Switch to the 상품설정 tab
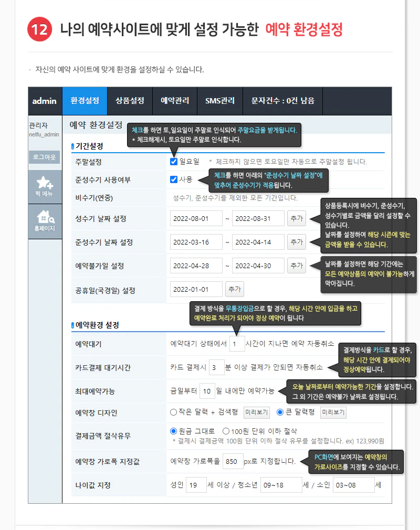Viewport: 420px width, 530px height. 130,101
